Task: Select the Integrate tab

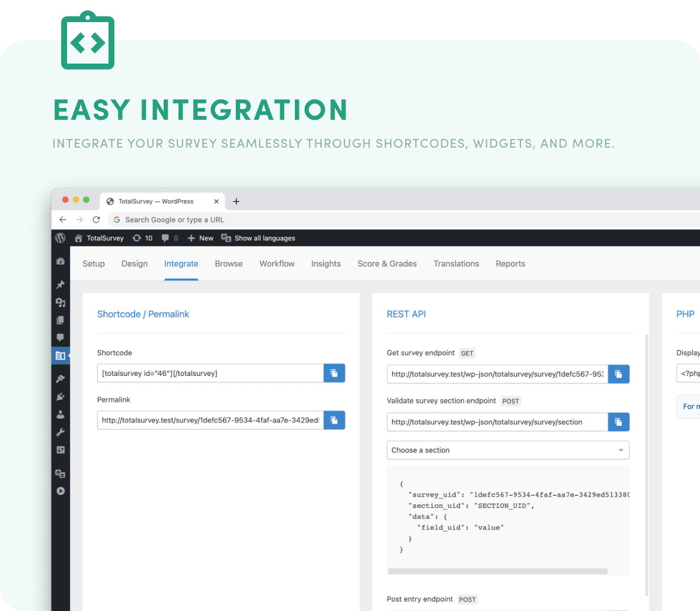Action: (x=181, y=263)
